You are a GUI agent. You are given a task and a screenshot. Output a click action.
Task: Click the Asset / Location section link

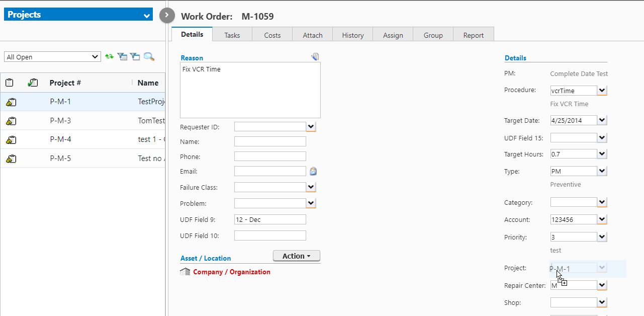(206, 258)
